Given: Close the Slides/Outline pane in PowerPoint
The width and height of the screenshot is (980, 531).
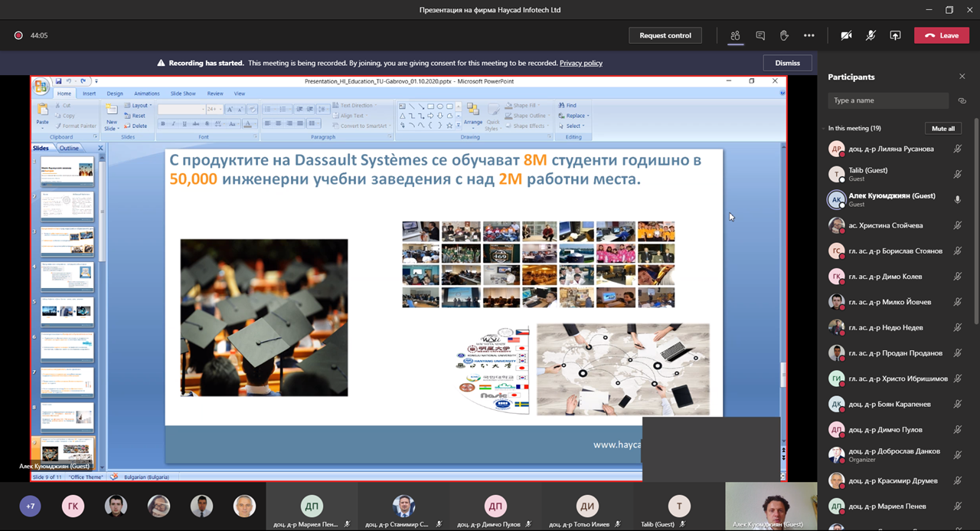Looking at the screenshot, I should click(100, 148).
